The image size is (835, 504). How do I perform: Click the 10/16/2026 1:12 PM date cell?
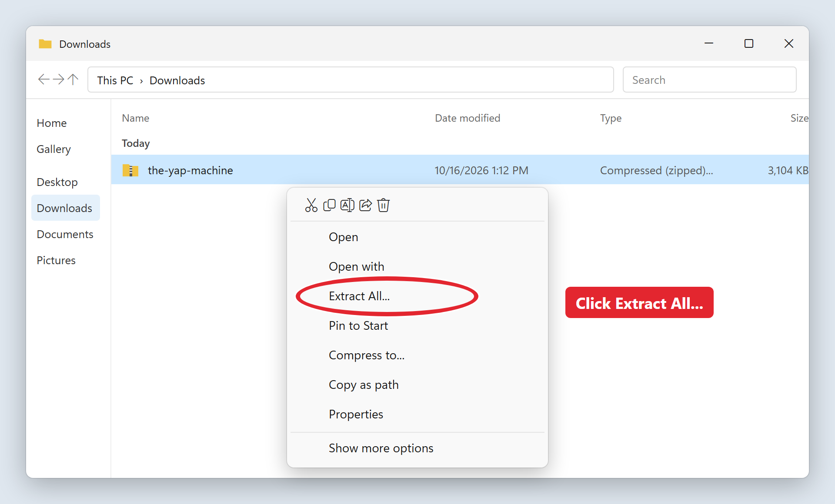coord(481,170)
